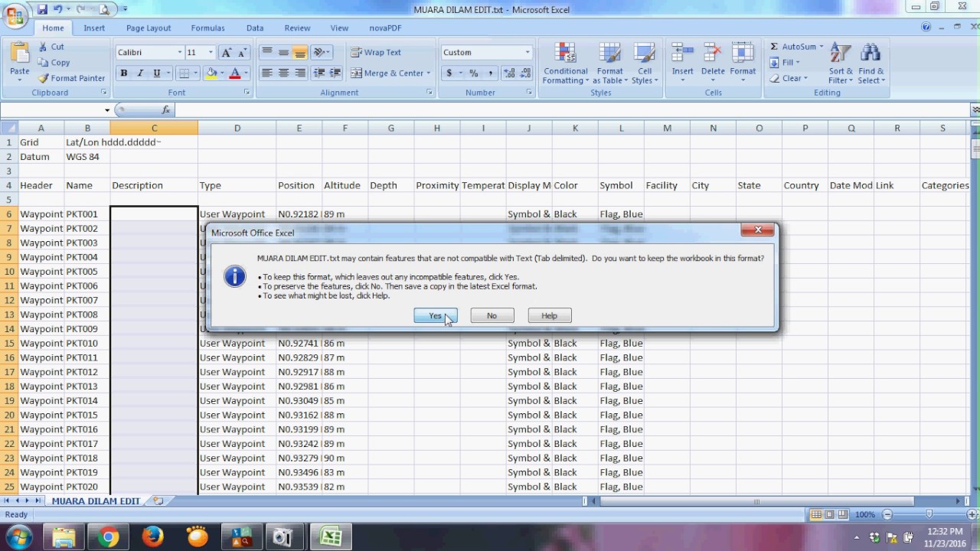Viewport: 980px width, 551px height.
Task: Apply the red font color
Action: tap(235, 73)
